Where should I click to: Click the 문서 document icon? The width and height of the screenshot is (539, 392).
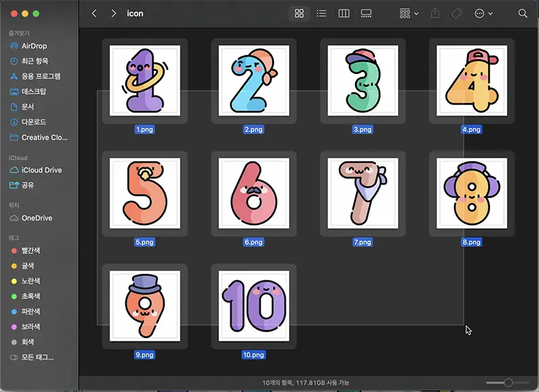(x=14, y=107)
